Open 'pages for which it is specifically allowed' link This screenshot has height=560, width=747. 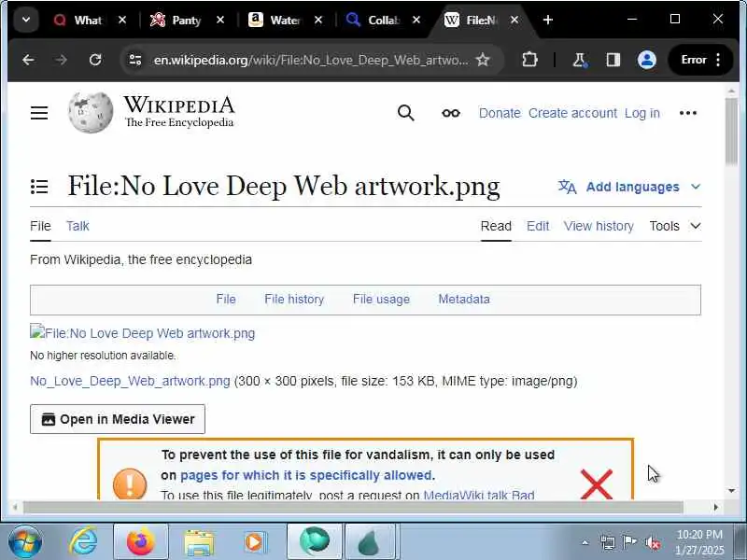(306, 475)
